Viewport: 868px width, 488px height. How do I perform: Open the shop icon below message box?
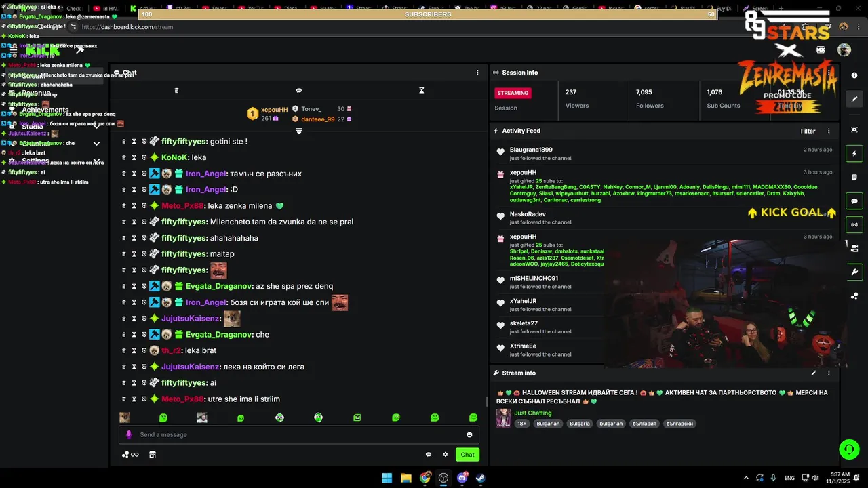[x=153, y=455]
